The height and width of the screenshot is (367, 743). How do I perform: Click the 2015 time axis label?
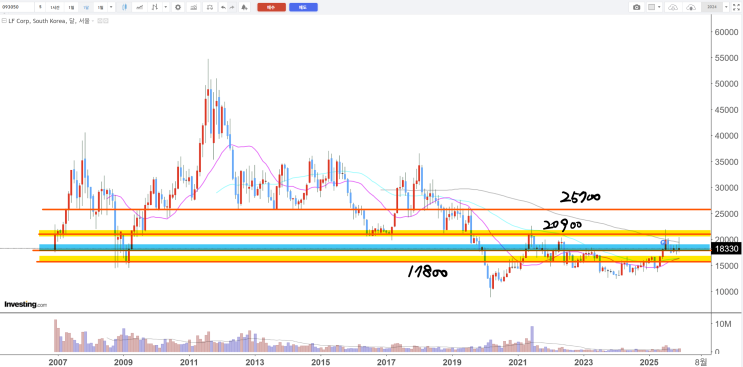[320, 361]
